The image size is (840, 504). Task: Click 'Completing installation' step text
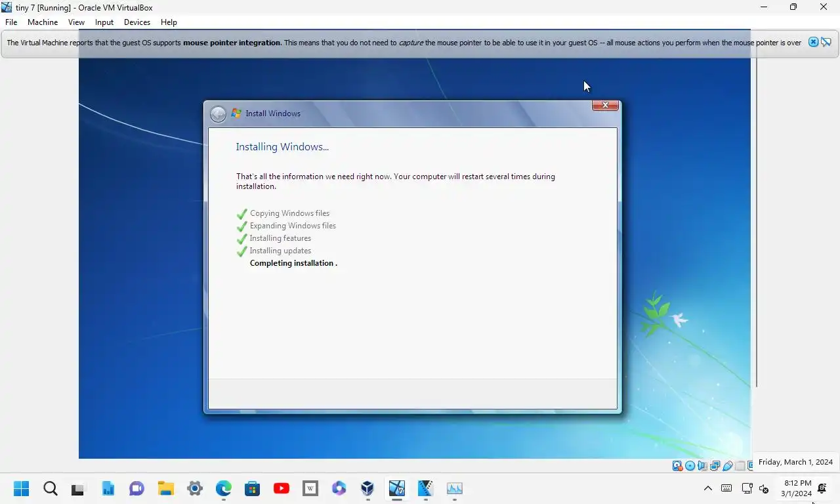click(x=292, y=263)
